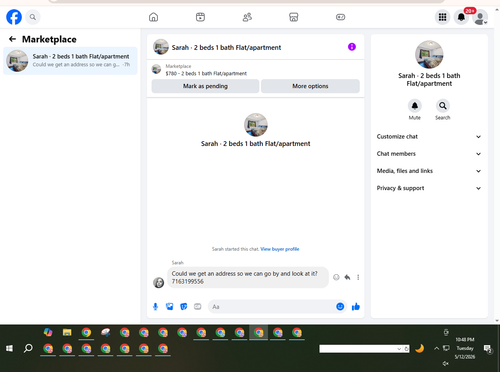Reply to Sarah's message arrow icon
Viewport: 500px width, 372px height.
tap(347, 277)
